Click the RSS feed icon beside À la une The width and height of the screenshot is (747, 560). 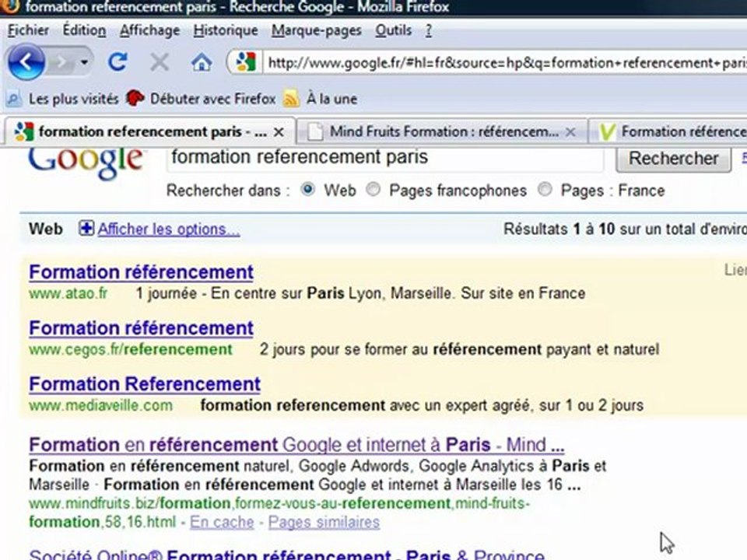[291, 99]
